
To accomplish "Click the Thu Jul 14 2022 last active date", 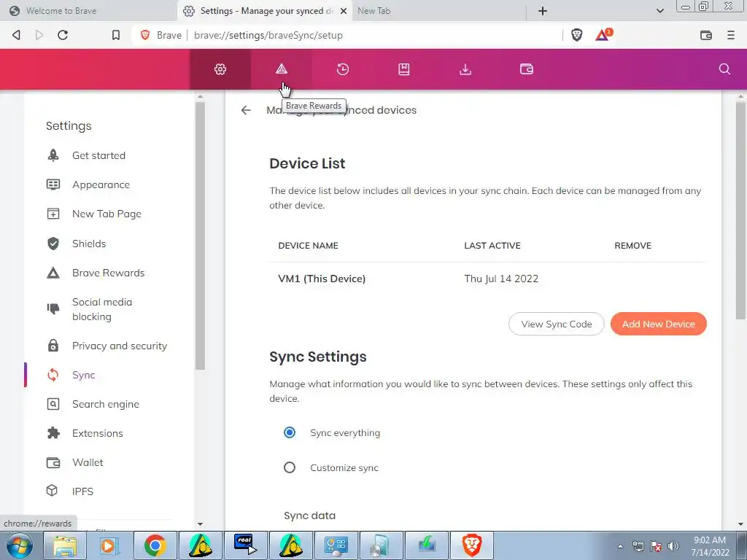I will [x=501, y=279].
